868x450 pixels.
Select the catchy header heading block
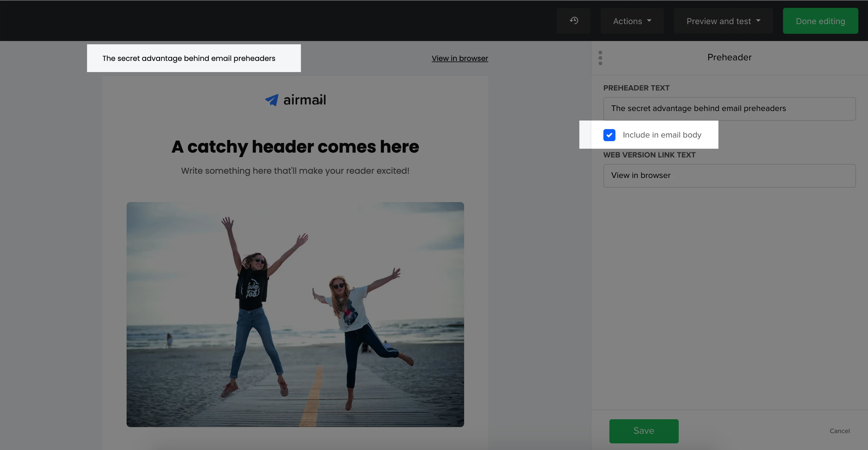tap(295, 147)
